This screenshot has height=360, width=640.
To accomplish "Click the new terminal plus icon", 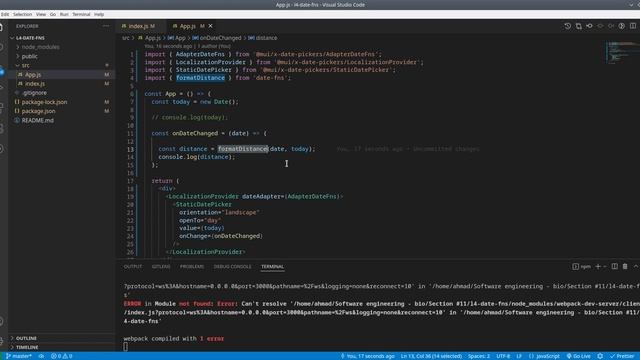I will [598, 267].
